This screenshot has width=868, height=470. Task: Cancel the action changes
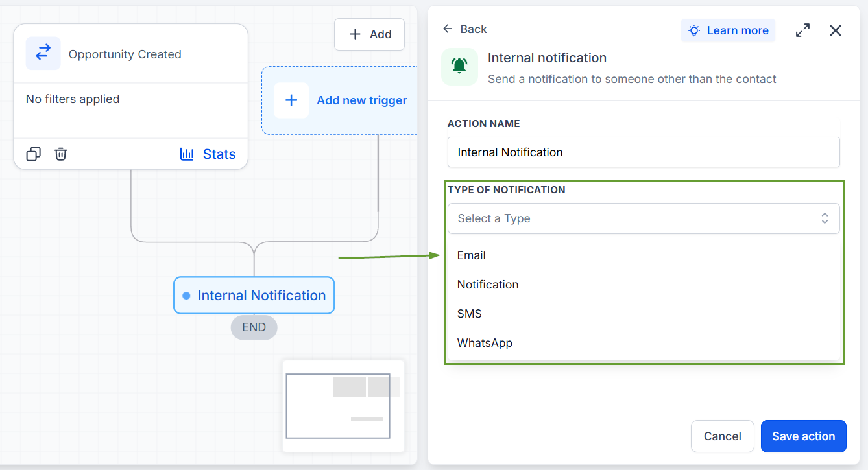coord(723,436)
